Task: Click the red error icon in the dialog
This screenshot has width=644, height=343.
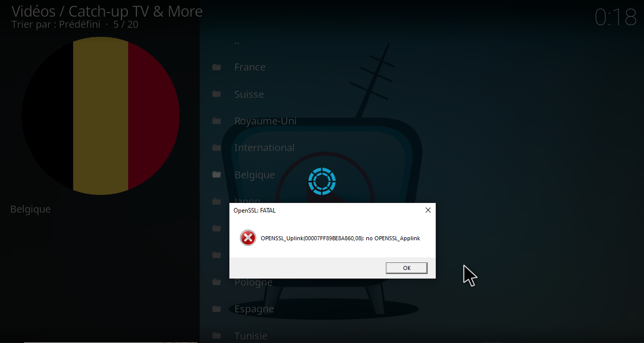Action: click(x=248, y=237)
